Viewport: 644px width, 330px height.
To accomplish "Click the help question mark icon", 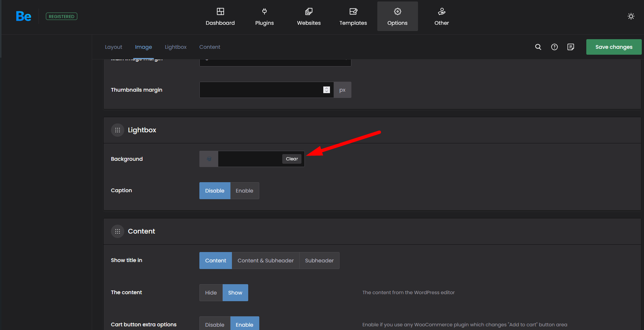I will pos(554,47).
